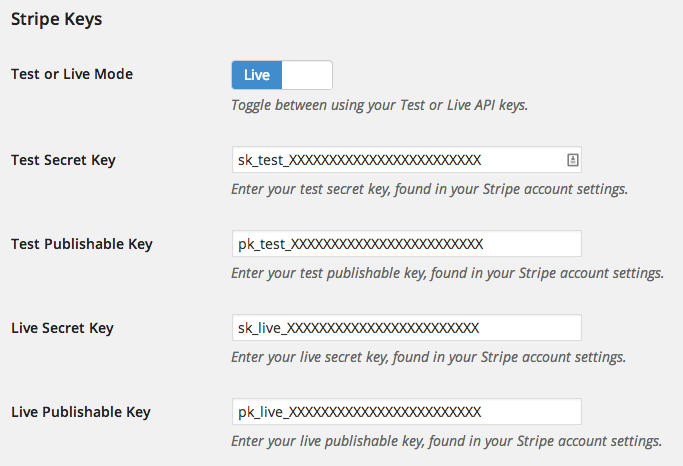The width and height of the screenshot is (683, 466).
Task: Toggle the blue Live mode switch
Action: [282, 75]
